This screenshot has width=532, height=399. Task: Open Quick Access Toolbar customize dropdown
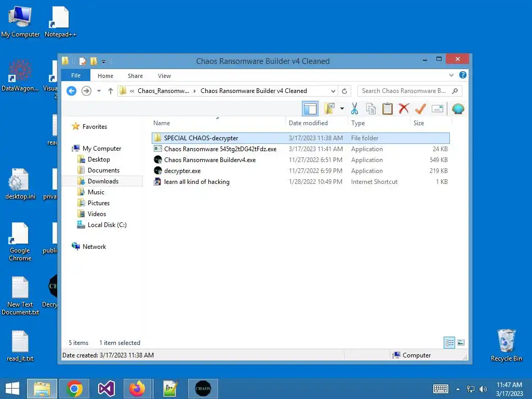(104, 61)
